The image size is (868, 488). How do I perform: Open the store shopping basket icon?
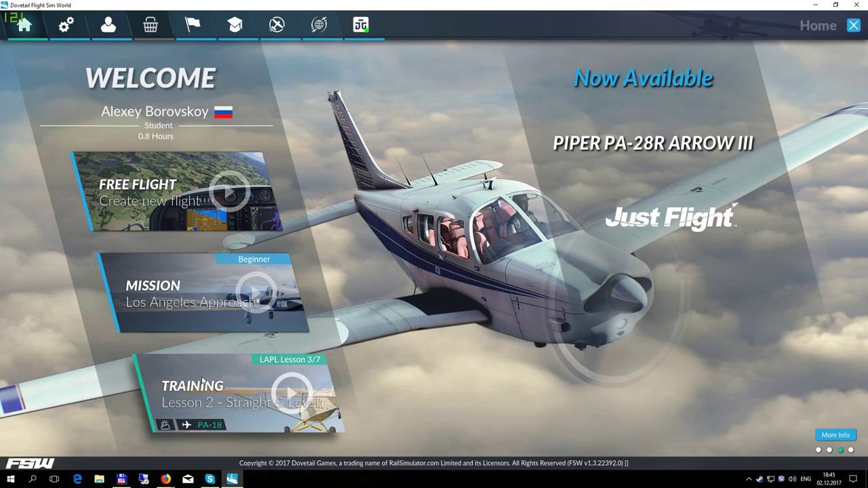click(151, 25)
